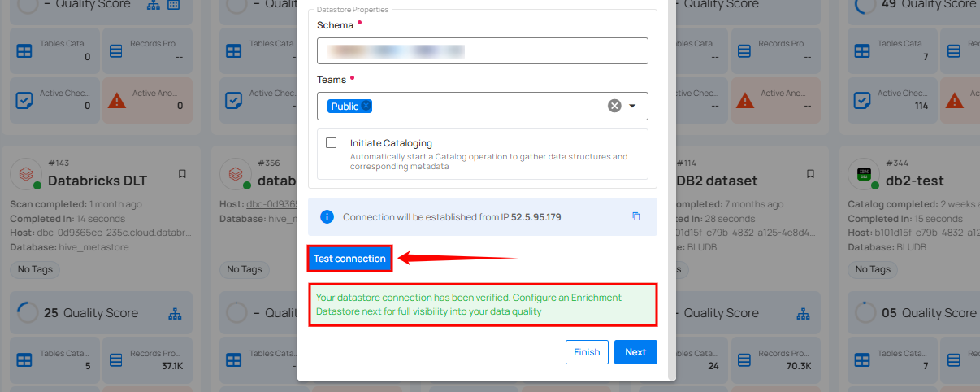Click No Tags on db2-test card
980x392 pixels.
872,269
